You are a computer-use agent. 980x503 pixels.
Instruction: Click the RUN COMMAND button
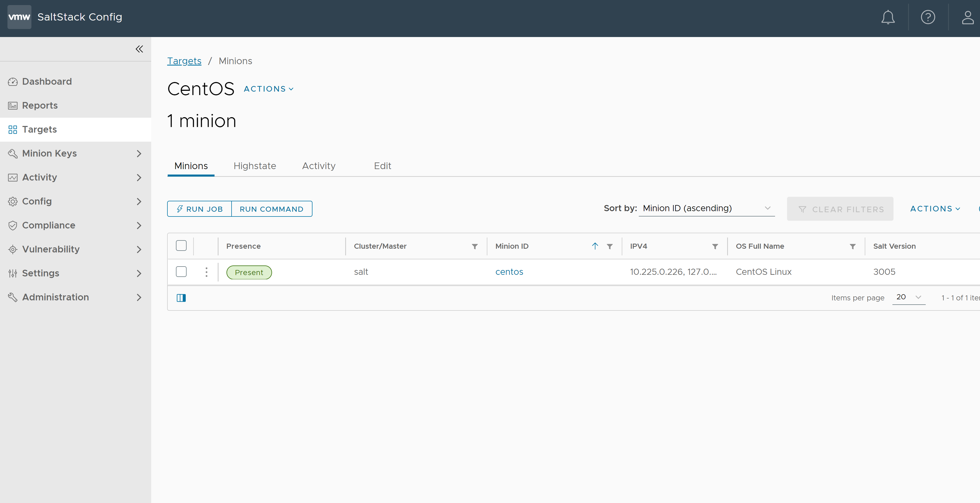[272, 208]
